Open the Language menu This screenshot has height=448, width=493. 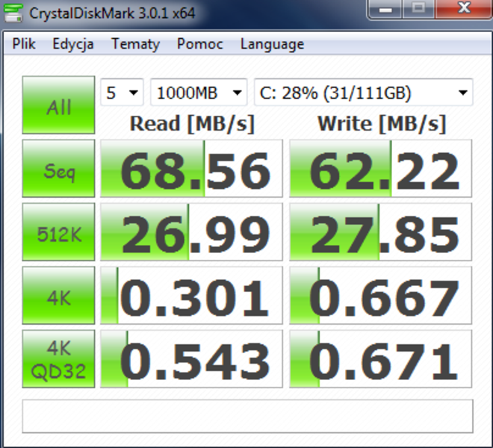[x=273, y=44]
